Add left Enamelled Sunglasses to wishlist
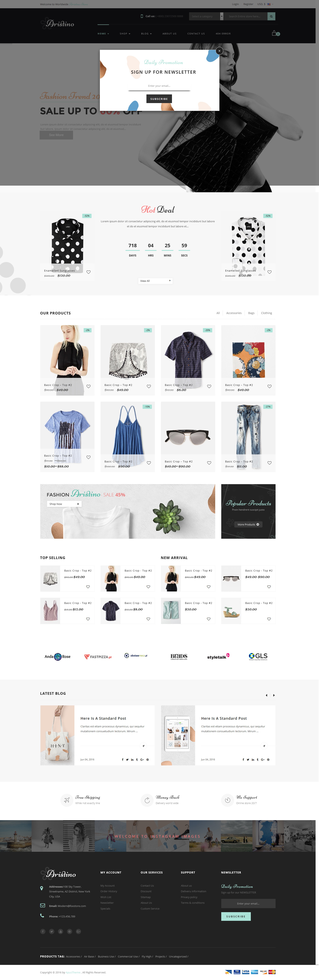The width and height of the screenshot is (319, 980). tap(88, 272)
